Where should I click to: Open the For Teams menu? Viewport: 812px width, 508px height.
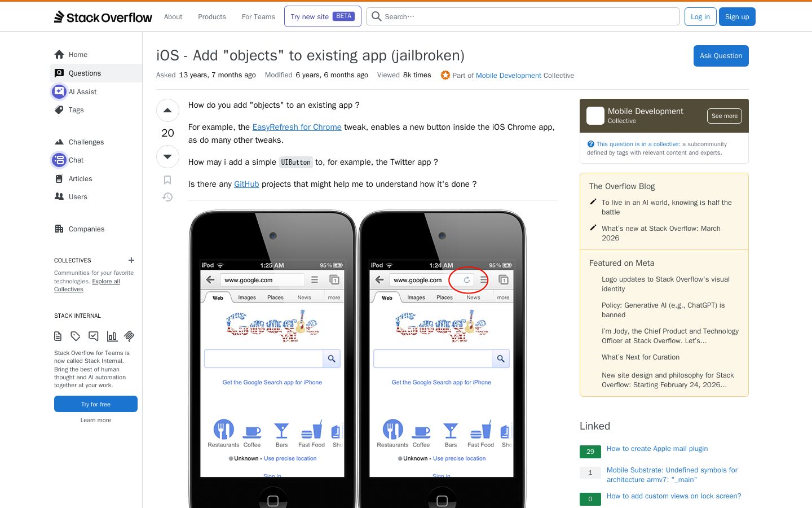point(258,17)
